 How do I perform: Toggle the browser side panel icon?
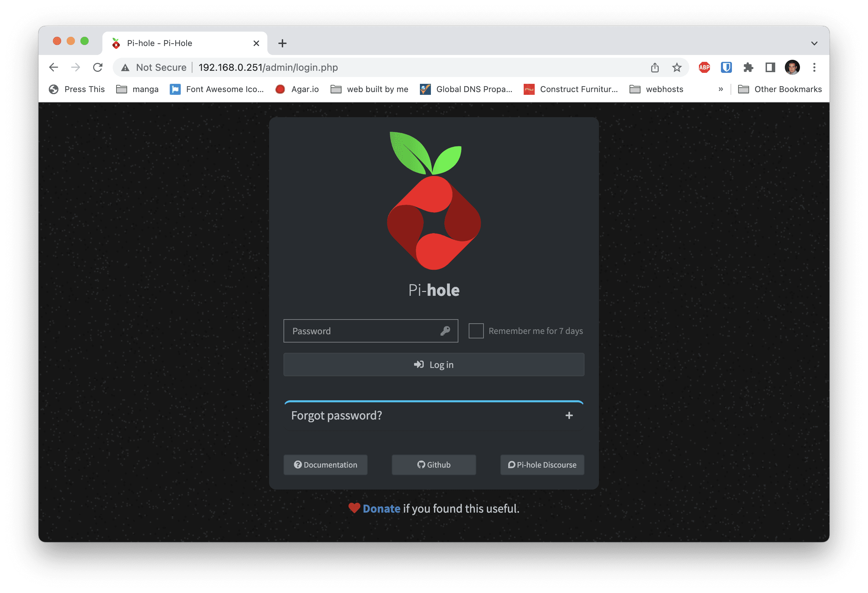[x=770, y=68]
